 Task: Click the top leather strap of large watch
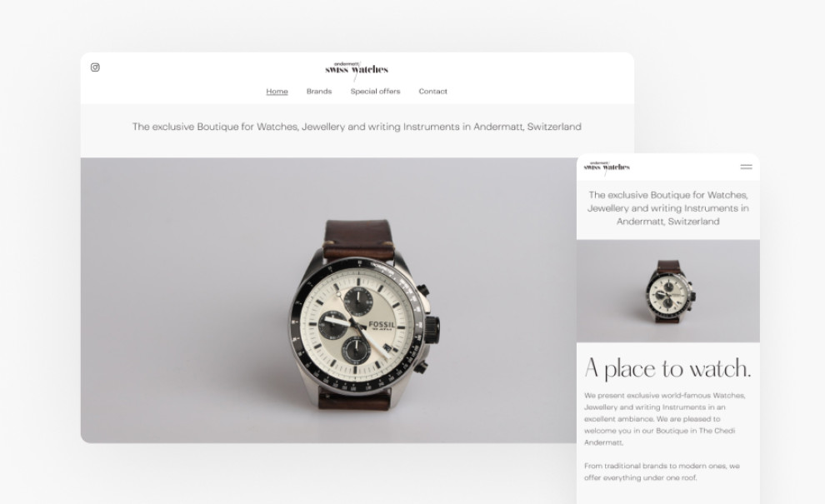point(359,240)
